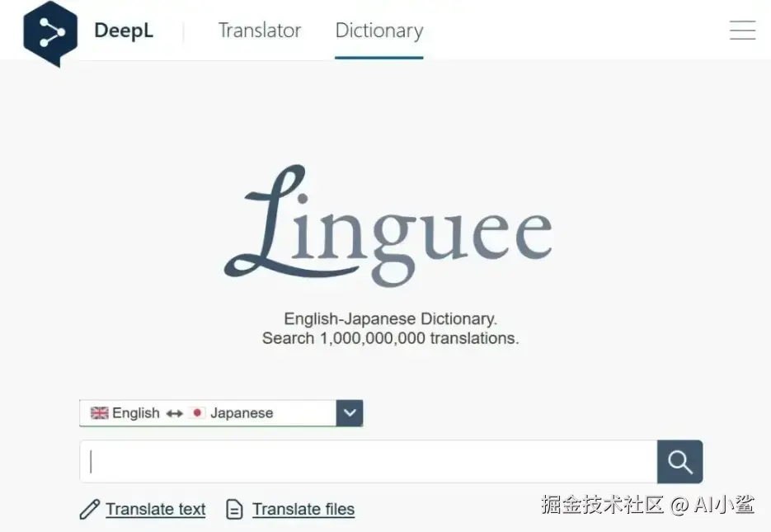Select the pencil icon next to Translate text
Screen dimensions: 771x532
point(89,509)
